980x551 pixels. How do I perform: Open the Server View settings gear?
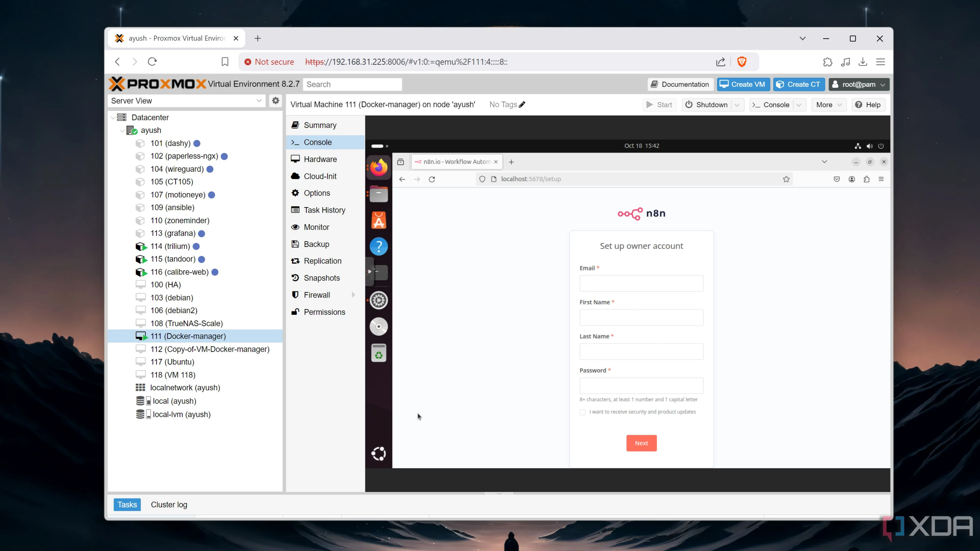[275, 101]
